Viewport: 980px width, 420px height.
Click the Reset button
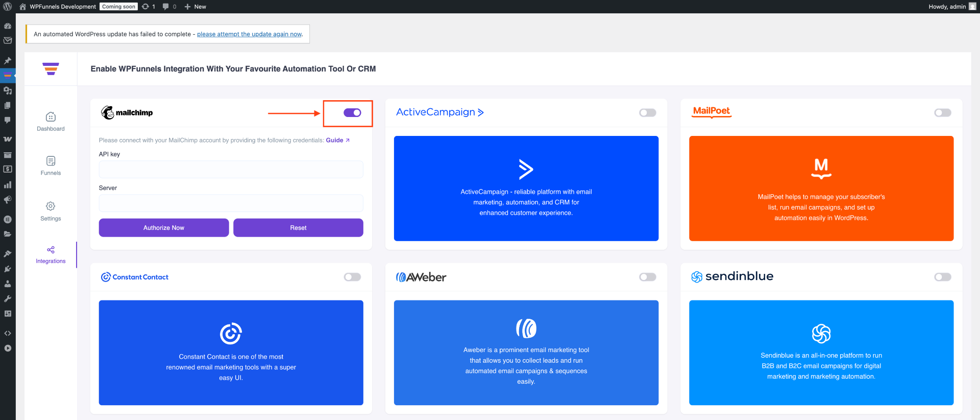coord(298,228)
